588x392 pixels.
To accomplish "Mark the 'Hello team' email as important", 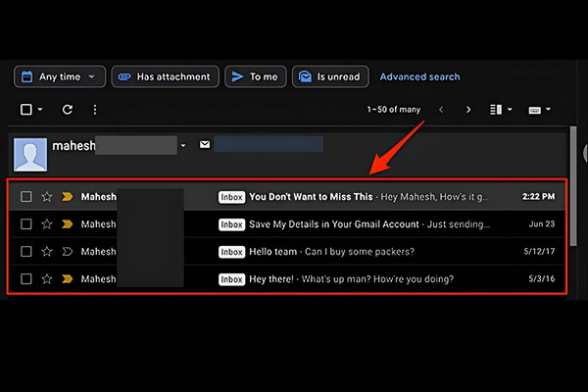I will point(68,251).
